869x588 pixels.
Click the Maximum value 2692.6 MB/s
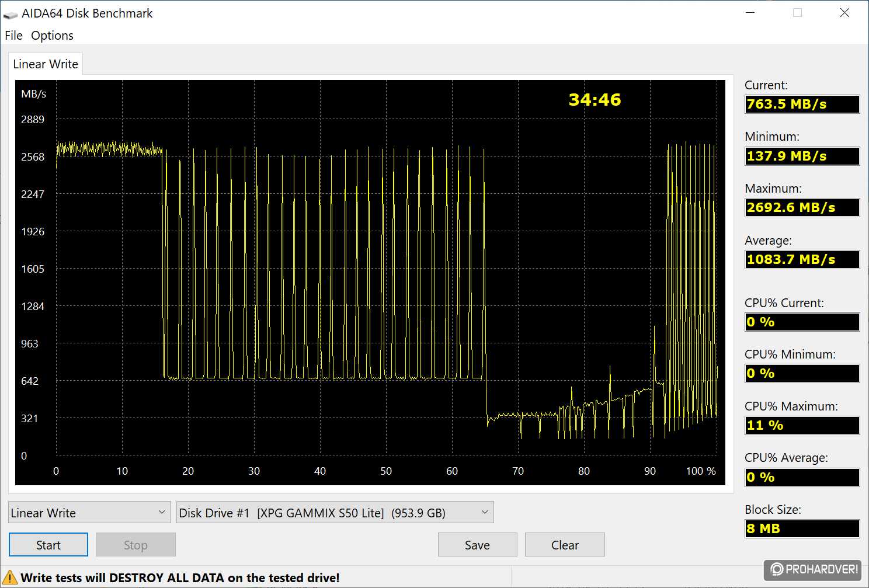click(x=802, y=207)
